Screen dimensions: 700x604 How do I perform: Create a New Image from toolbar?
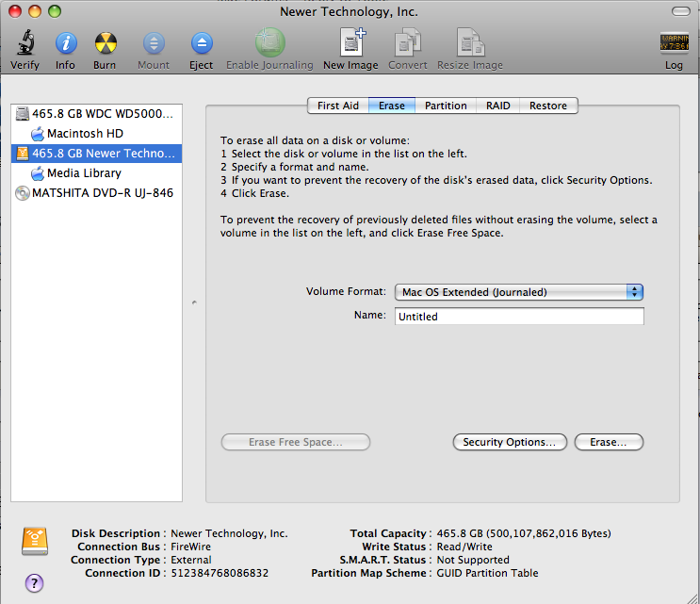point(351,42)
